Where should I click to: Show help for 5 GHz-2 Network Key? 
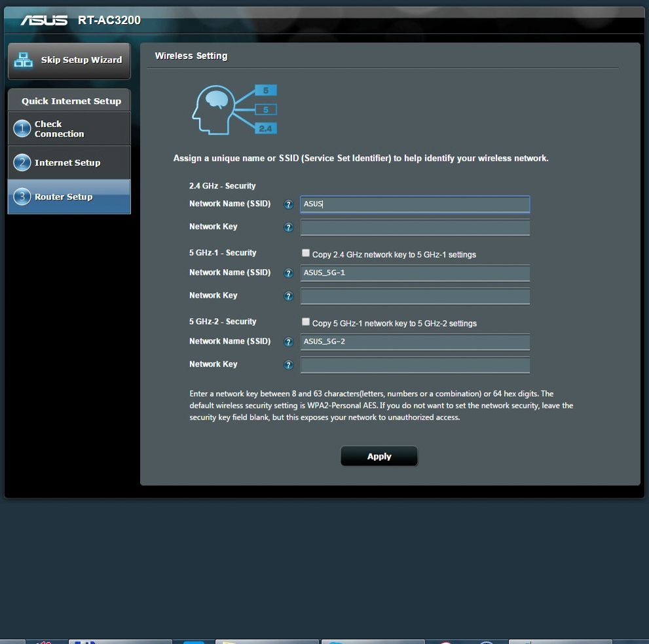[x=288, y=365]
